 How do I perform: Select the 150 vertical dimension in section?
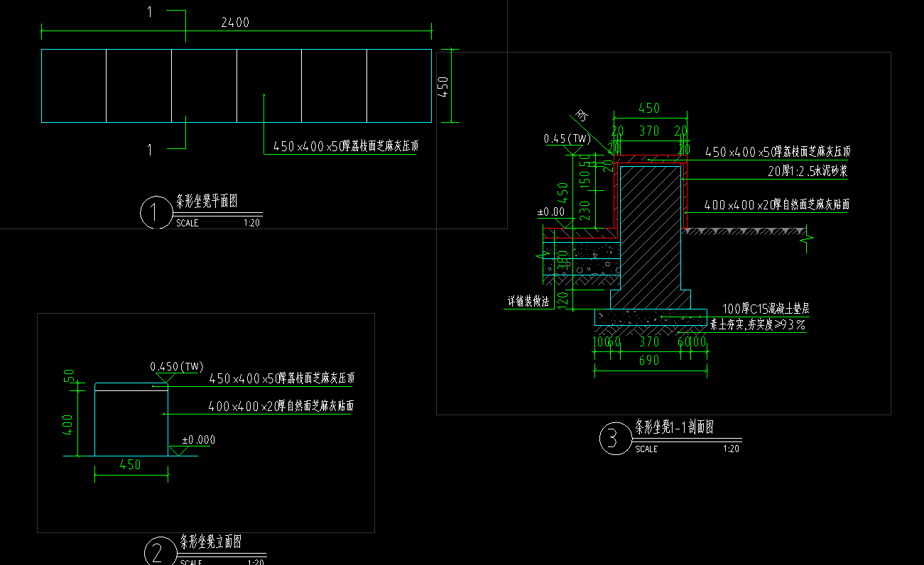coord(586,179)
